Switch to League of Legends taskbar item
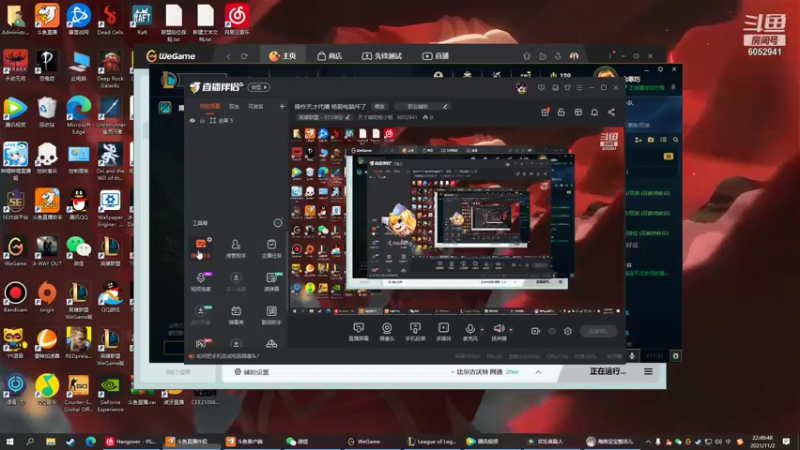800x450 pixels. click(x=432, y=441)
